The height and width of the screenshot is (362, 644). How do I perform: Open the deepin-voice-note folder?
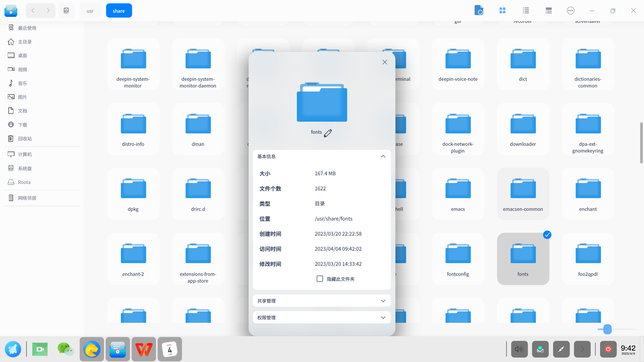[458, 64]
